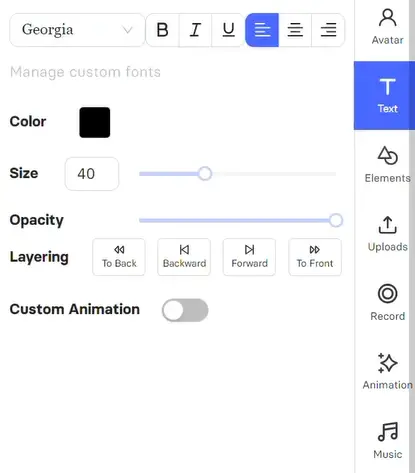Align text to the left

262,30
